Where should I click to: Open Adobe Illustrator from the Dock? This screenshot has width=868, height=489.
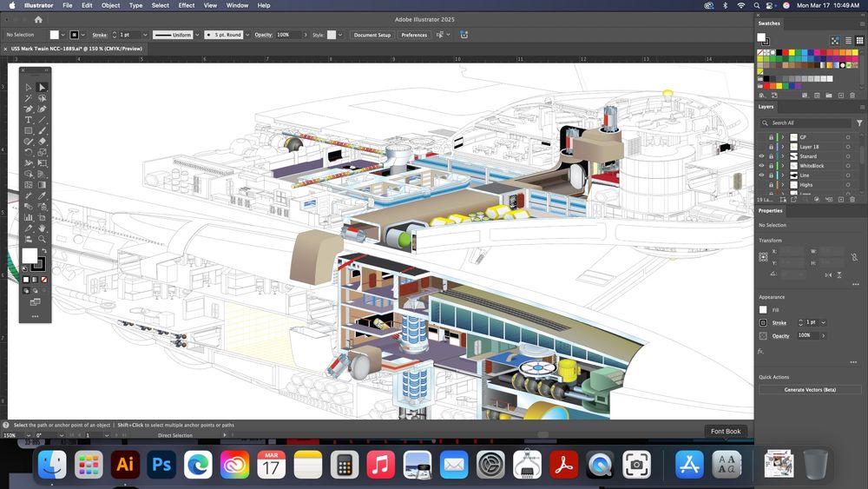point(125,465)
